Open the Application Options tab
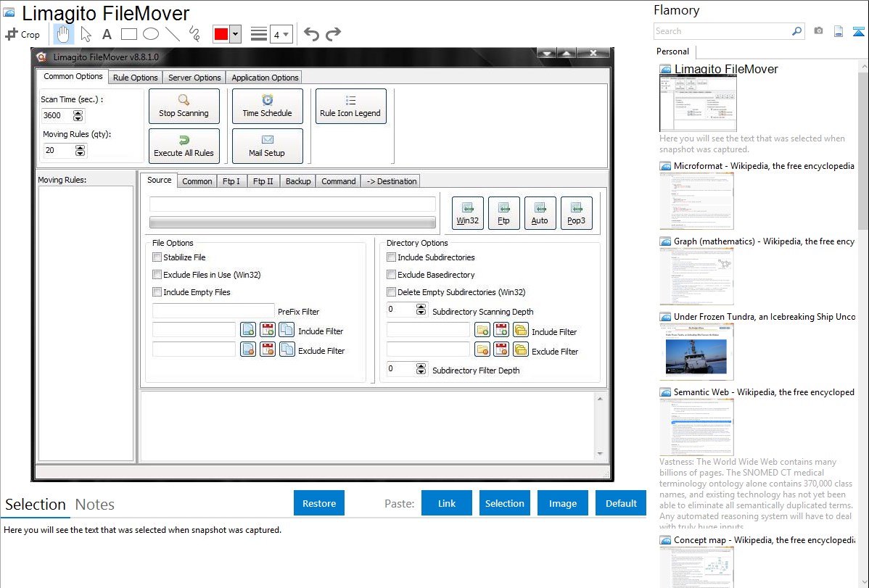 [265, 78]
